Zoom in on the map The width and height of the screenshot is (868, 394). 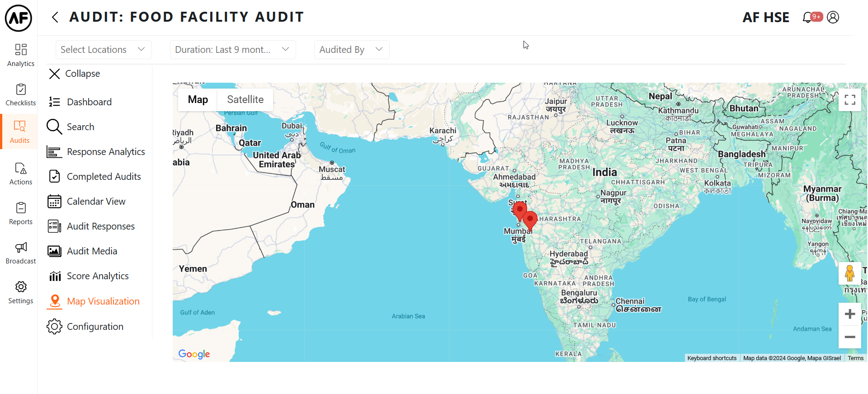click(849, 314)
